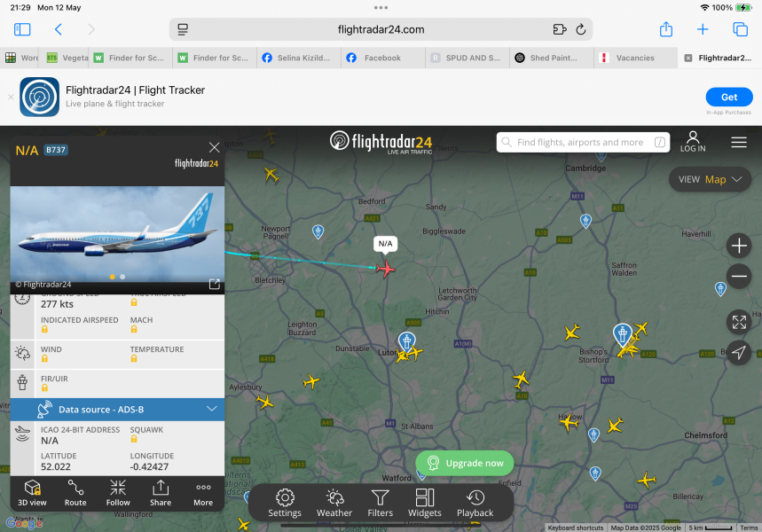
Task: Open map Settings
Action: pos(285,503)
